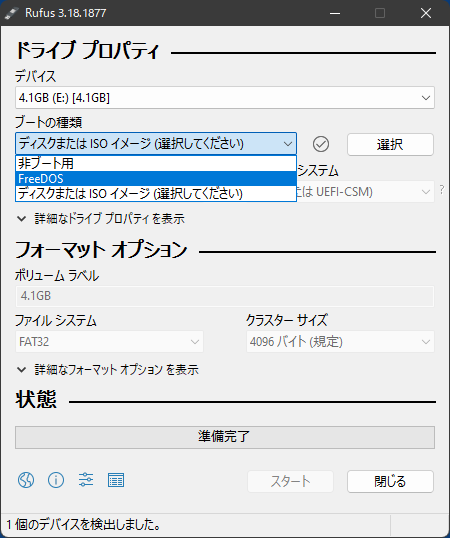Click the checkmark hash icon
The image size is (450, 538).
coord(321,144)
